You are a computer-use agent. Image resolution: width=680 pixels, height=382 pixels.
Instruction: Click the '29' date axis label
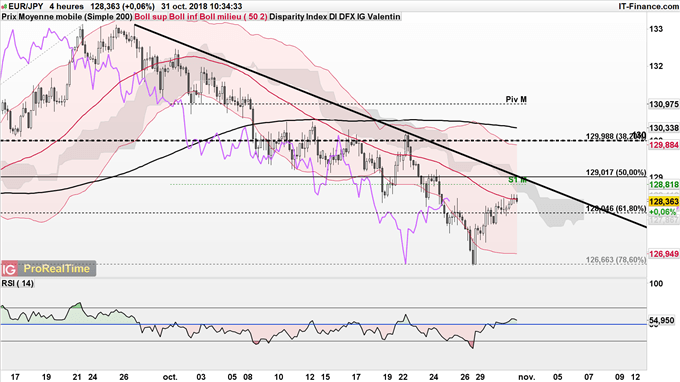(x=481, y=377)
